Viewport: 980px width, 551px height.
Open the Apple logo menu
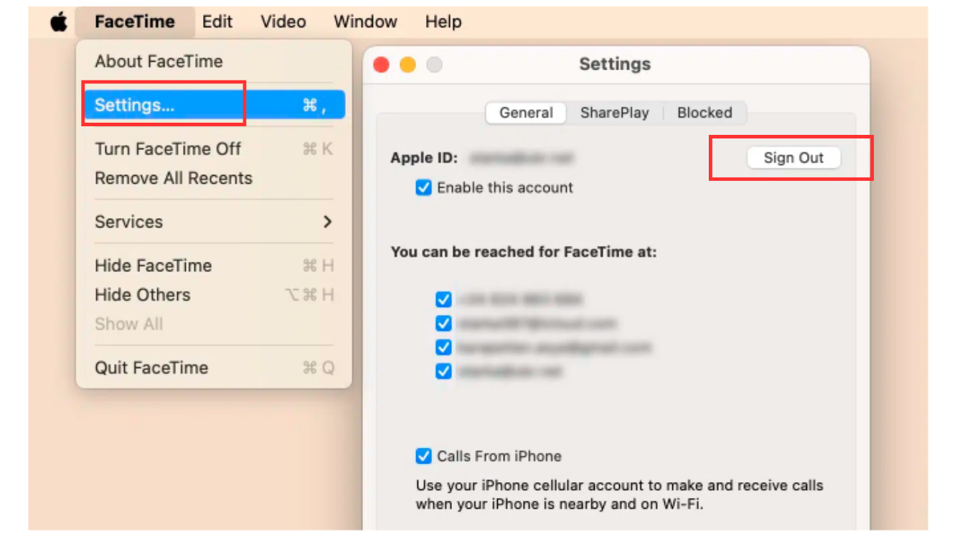(x=59, y=22)
